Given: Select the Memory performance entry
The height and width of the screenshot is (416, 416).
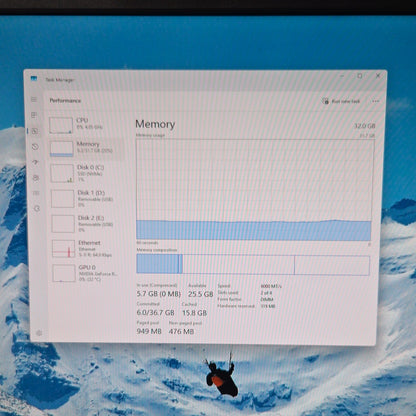Looking at the screenshot, I should tap(87, 148).
